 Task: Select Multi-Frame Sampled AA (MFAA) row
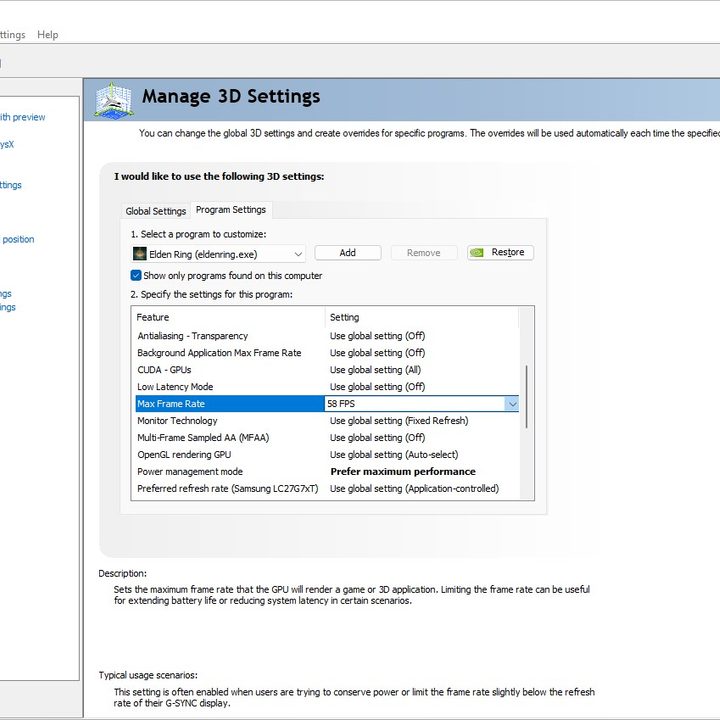coord(327,438)
